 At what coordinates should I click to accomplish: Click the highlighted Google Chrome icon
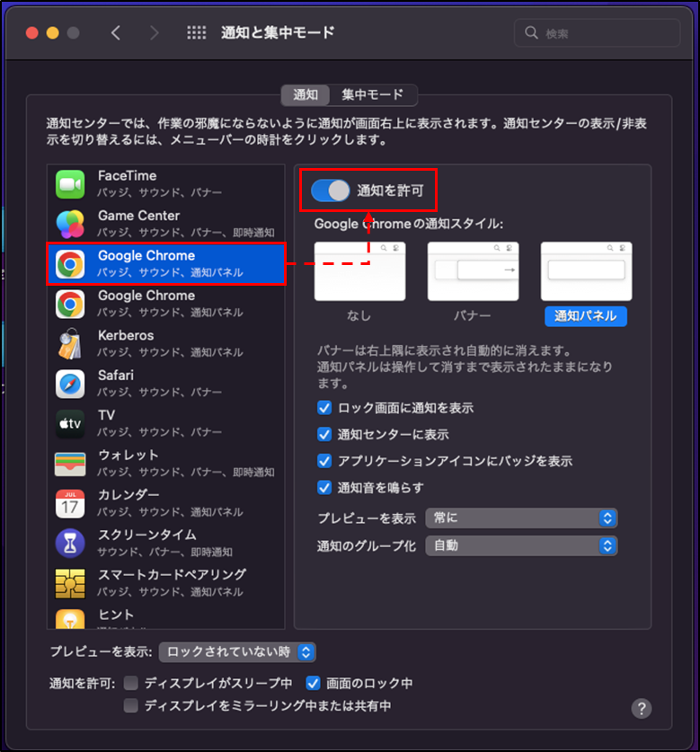[x=70, y=264]
